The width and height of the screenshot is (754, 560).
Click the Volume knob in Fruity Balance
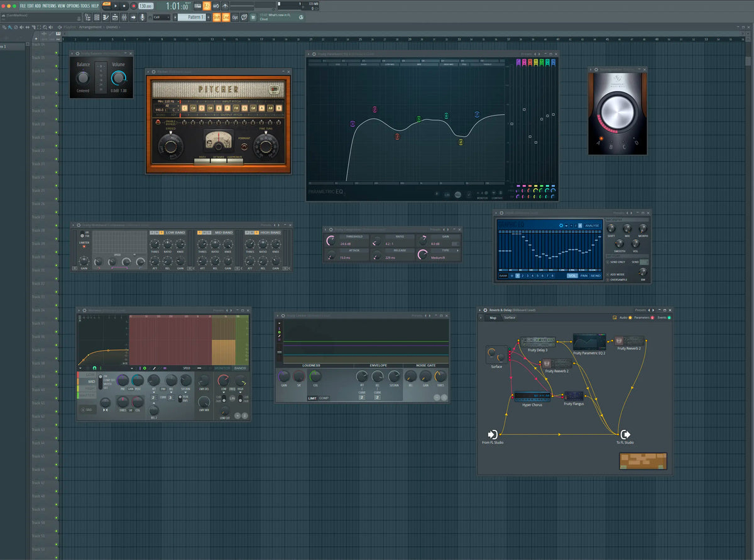tap(118, 78)
